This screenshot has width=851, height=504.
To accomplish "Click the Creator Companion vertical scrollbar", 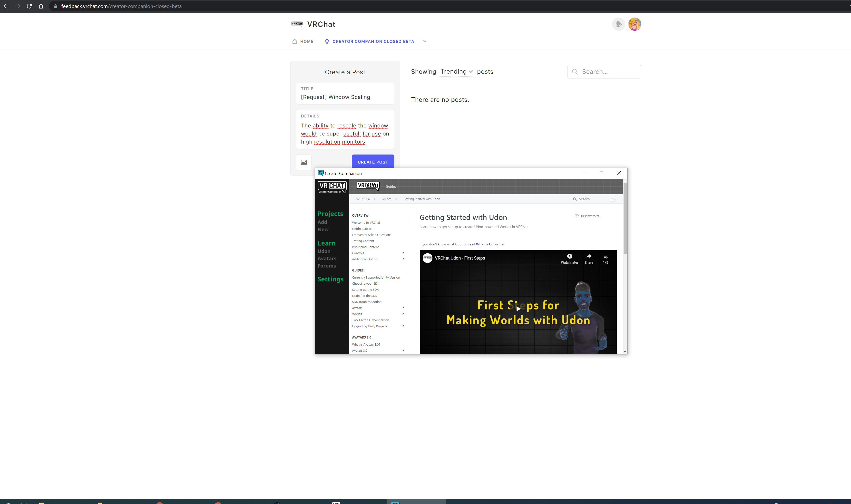I will [x=625, y=217].
